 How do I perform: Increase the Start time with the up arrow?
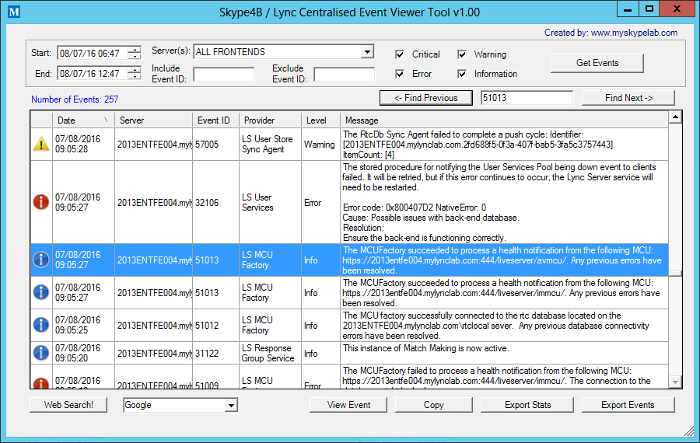point(134,49)
